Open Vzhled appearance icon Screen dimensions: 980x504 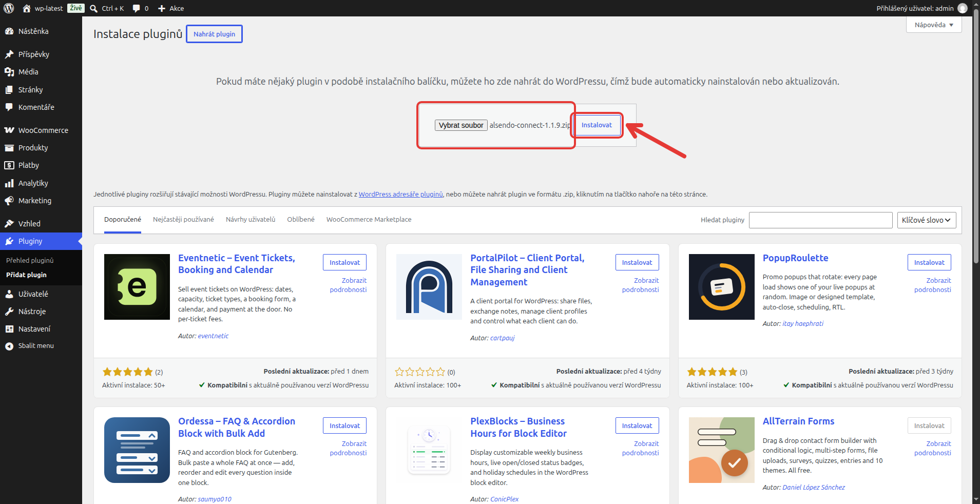pyautogui.click(x=9, y=224)
